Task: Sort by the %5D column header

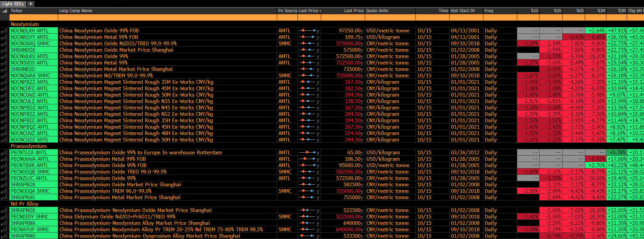Action: click(x=573, y=11)
